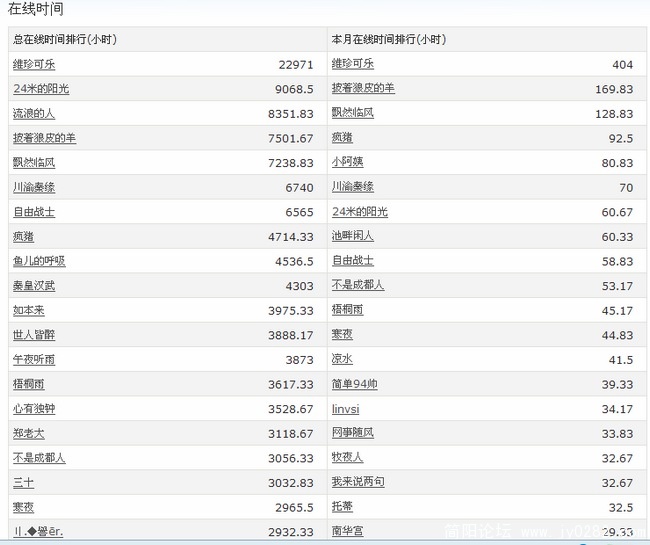Open 梧桐雨 in the total ranking column
This screenshot has height=545, width=650.
pyautogui.click(x=29, y=384)
